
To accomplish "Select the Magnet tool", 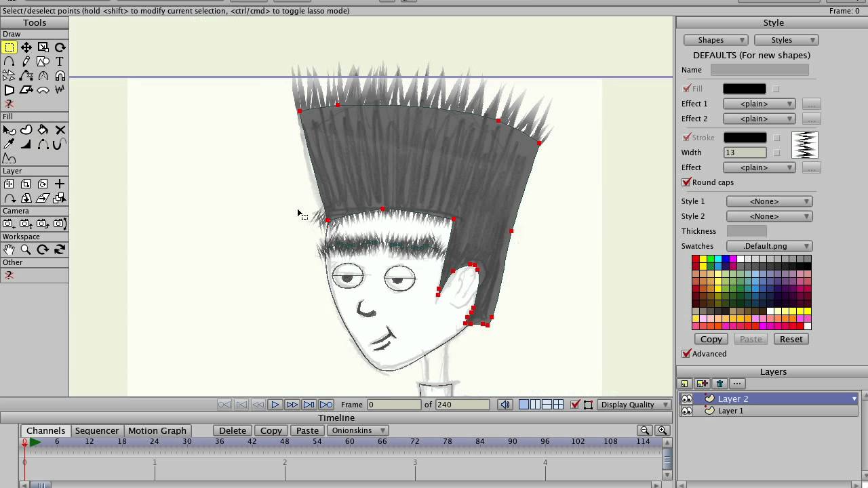I will click(60, 76).
